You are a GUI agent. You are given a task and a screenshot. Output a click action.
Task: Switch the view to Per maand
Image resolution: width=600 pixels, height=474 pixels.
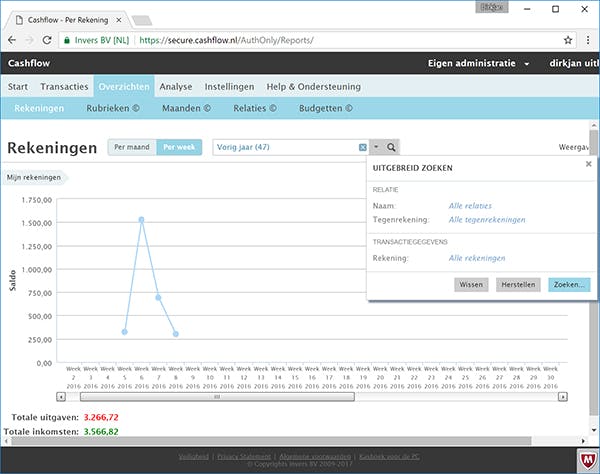click(x=132, y=147)
